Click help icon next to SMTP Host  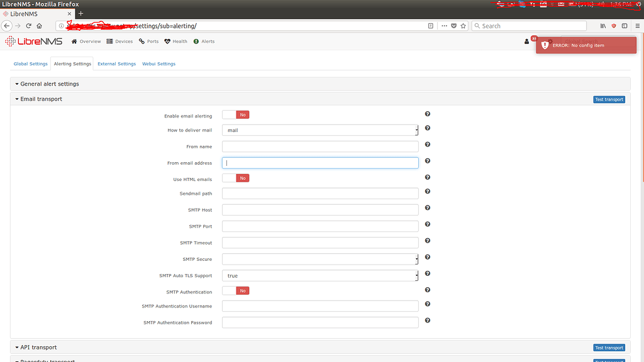(x=428, y=207)
